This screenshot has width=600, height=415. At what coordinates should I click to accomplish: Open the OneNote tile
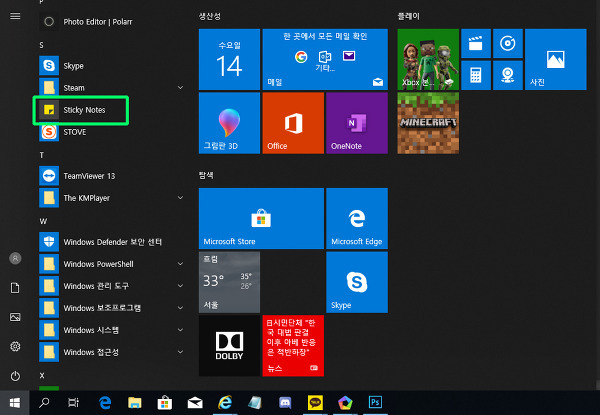pyautogui.click(x=357, y=123)
